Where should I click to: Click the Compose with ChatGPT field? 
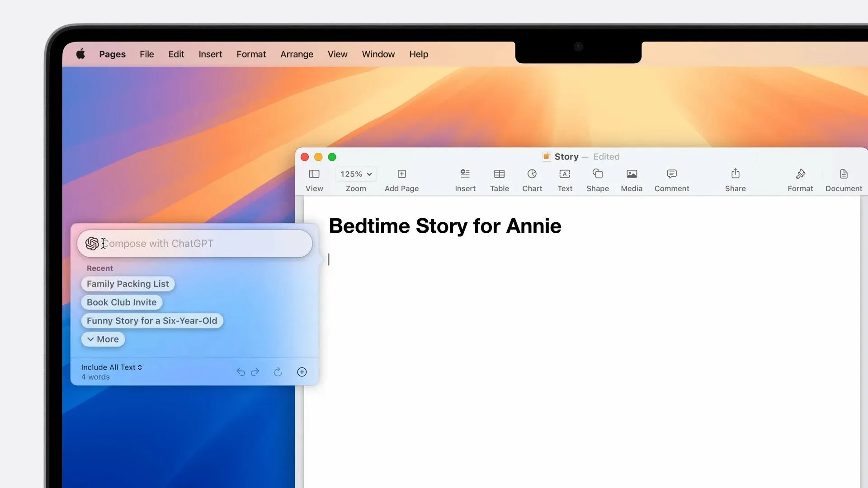coord(194,244)
